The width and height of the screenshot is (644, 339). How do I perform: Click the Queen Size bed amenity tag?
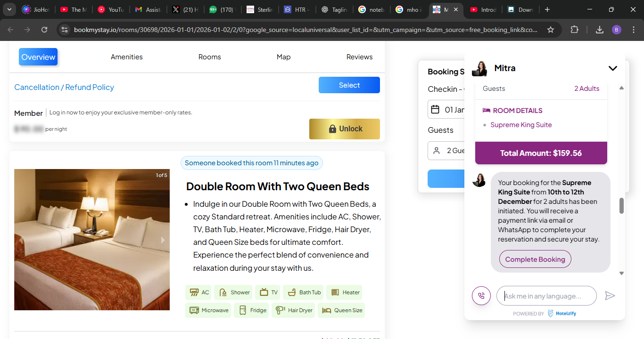(x=341, y=310)
